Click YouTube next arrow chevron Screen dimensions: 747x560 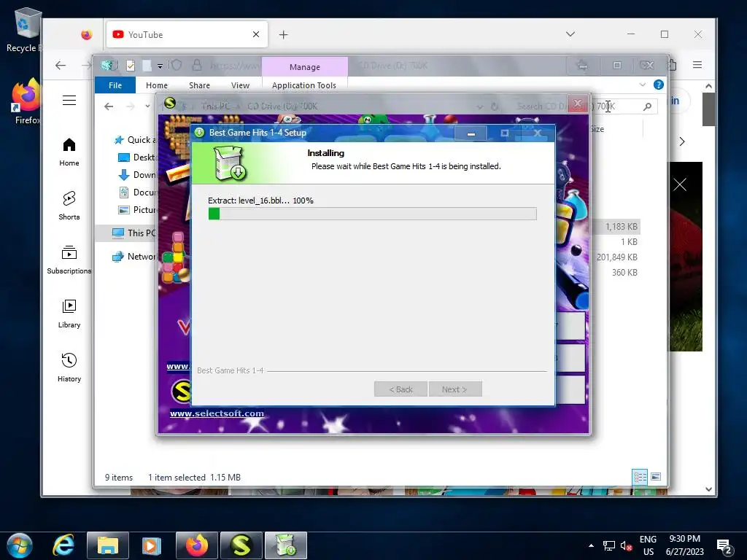(x=682, y=141)
